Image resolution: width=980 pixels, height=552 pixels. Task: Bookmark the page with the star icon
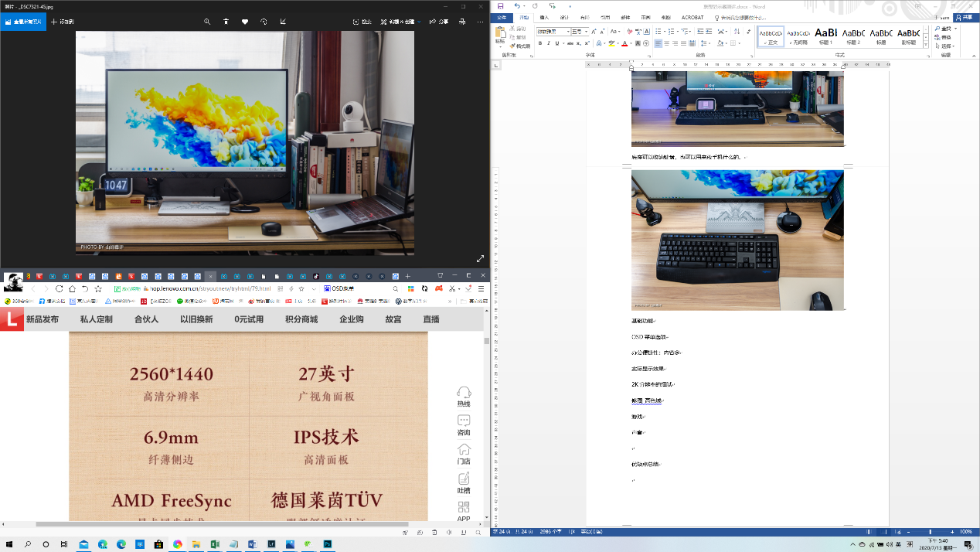[x=98, y=288]
